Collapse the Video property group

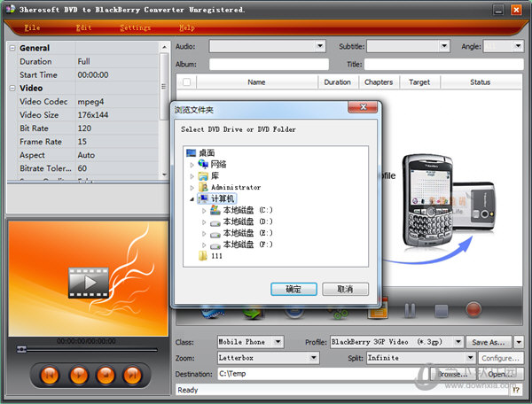pyautogui.click(x=12, y=88)
